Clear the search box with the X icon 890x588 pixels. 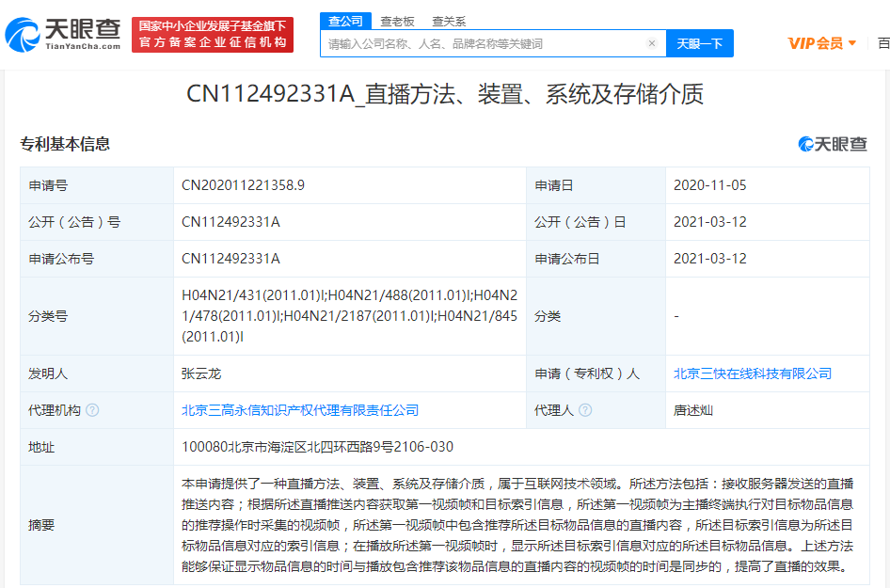pyautogui.click(x=651, y=43)
